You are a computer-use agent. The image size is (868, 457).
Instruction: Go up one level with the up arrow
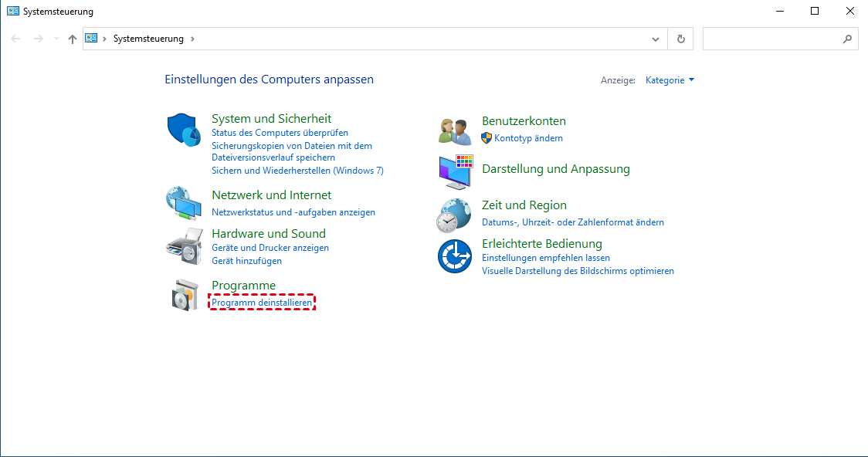click(73, 39)
